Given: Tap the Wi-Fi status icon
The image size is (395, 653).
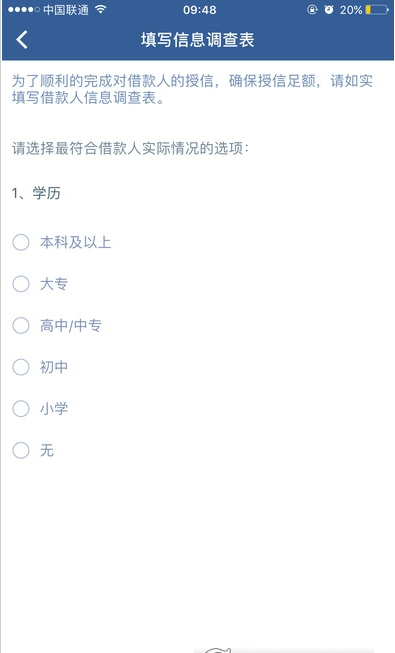Looking at the screenshot, I should tap(100, 9).
